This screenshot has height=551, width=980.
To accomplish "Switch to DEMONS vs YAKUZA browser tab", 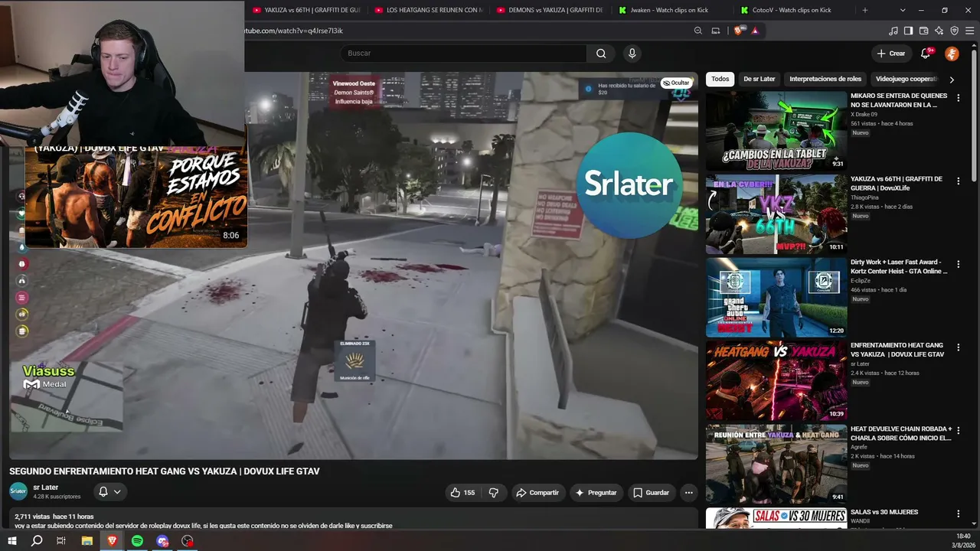I will click(x=551, y=10).
